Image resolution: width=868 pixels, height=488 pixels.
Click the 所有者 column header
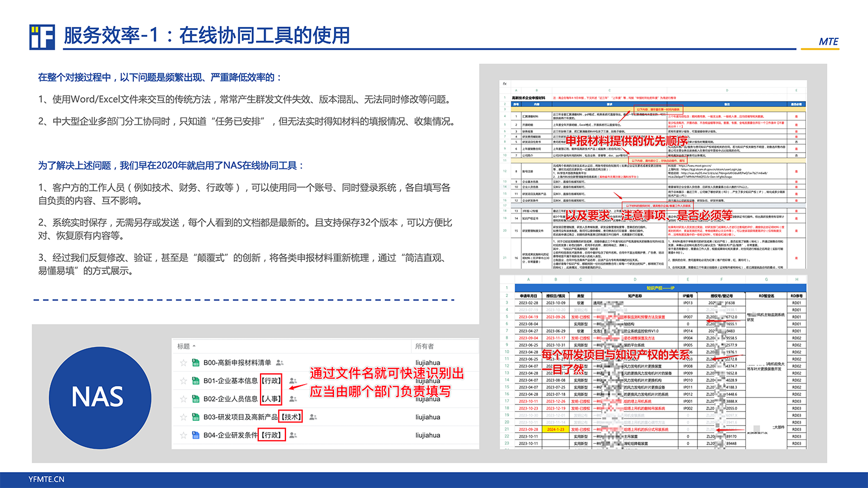coord(424,346)
